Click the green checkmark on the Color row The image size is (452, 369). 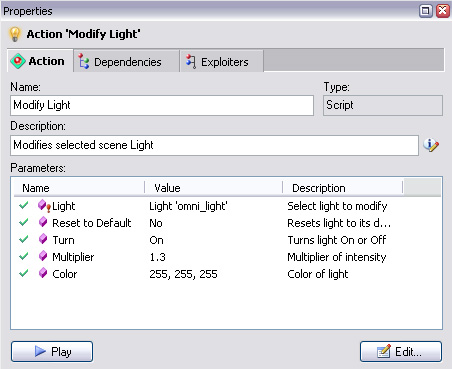click(24, 273)
